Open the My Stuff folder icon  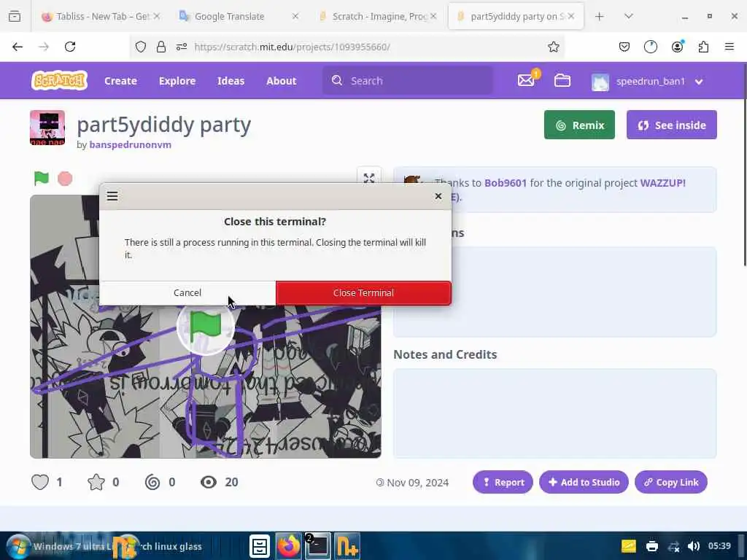[562, 80]
